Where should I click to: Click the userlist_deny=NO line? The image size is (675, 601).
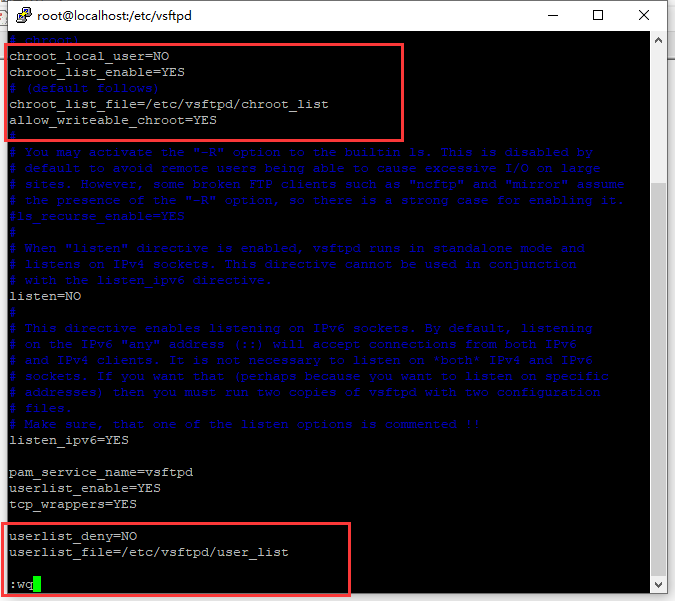coord(73,536)
